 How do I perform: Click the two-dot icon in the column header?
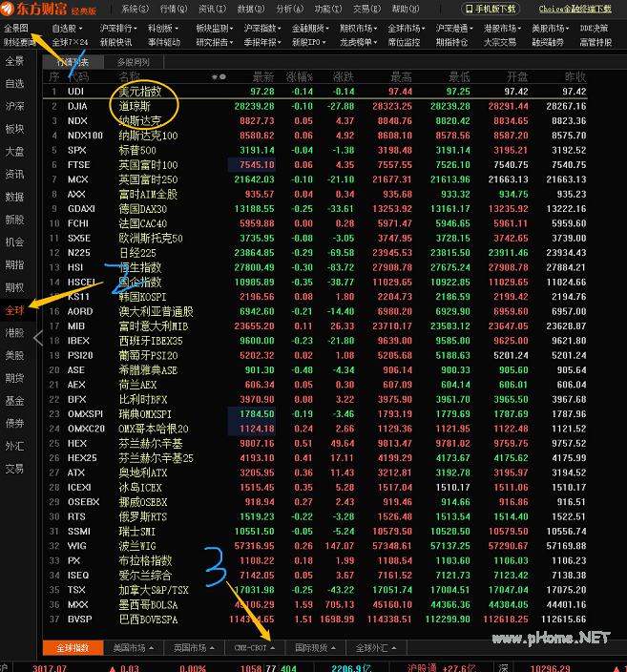(x=219, y=77)
